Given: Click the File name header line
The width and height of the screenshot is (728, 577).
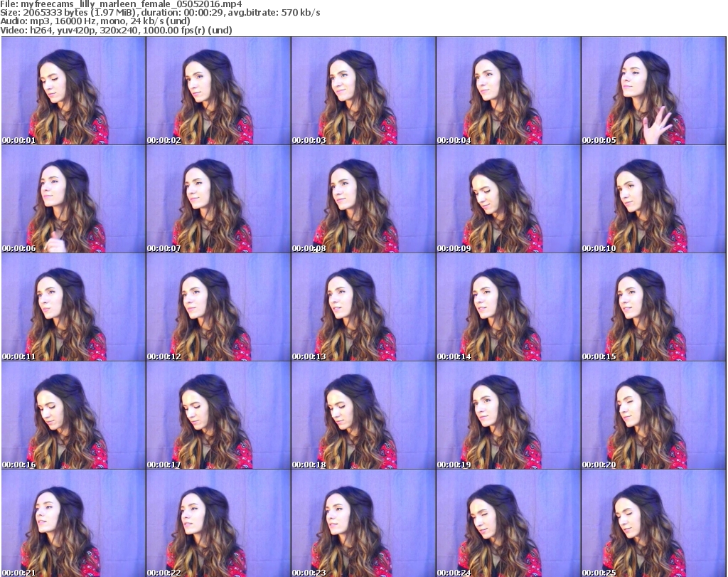Looking at the screenshot, I should pyautogui.click(x=121, y=4).
